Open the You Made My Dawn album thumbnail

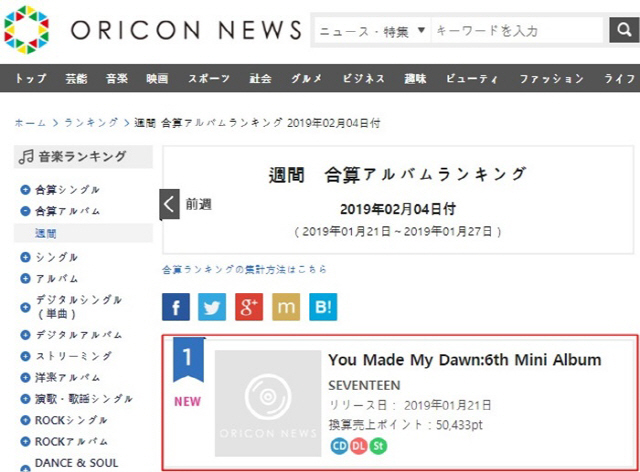point(268,403)
